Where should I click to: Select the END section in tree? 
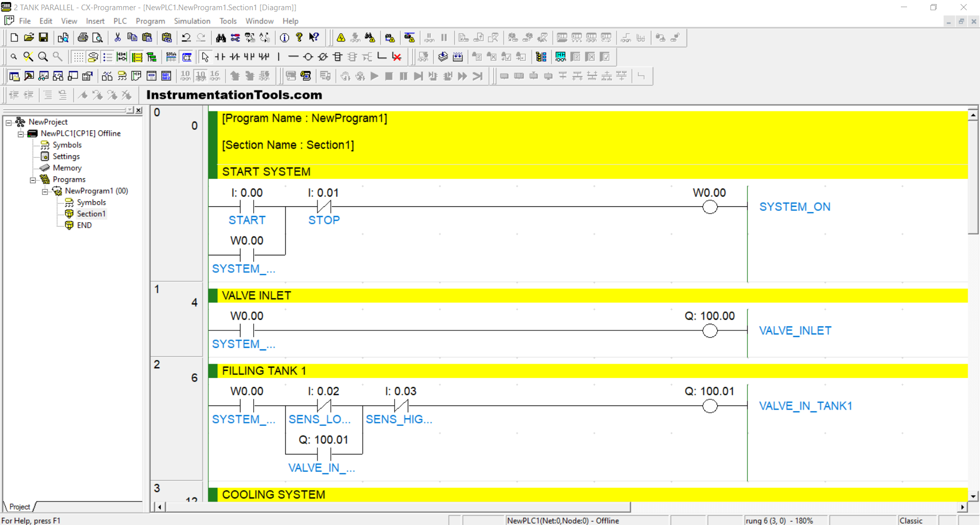pyautogui.click(x=84, y=225)
